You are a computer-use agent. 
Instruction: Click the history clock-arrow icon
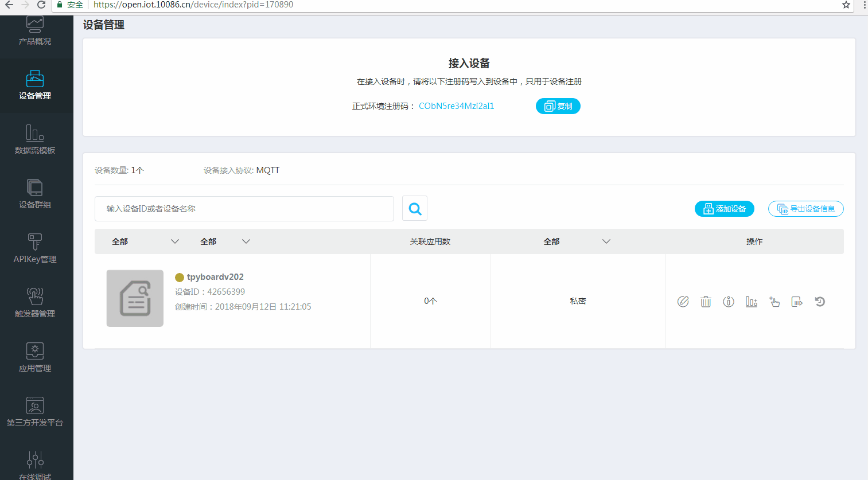820,302
